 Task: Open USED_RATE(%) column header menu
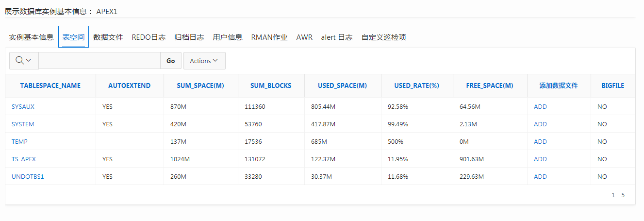tap(416, 85)
